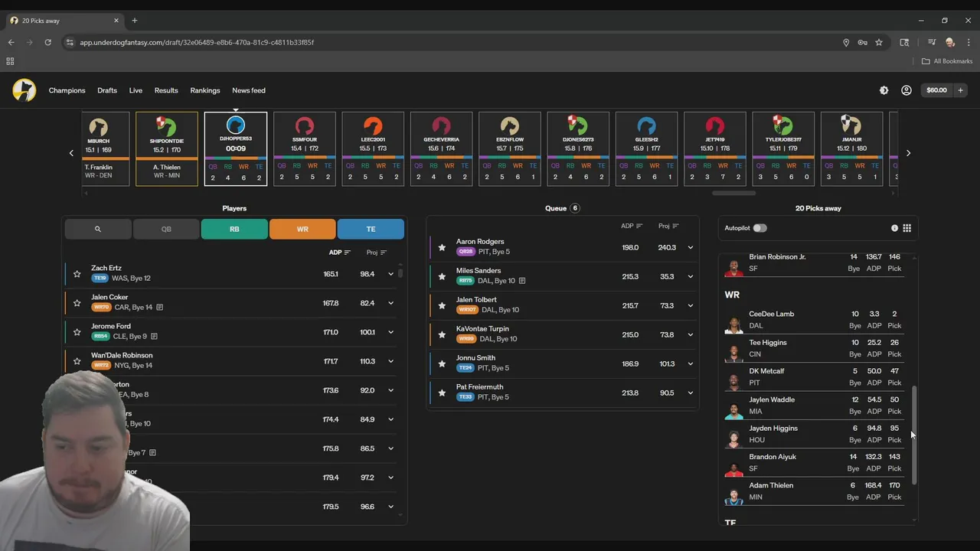Go to the Live page

pos(136,90)
